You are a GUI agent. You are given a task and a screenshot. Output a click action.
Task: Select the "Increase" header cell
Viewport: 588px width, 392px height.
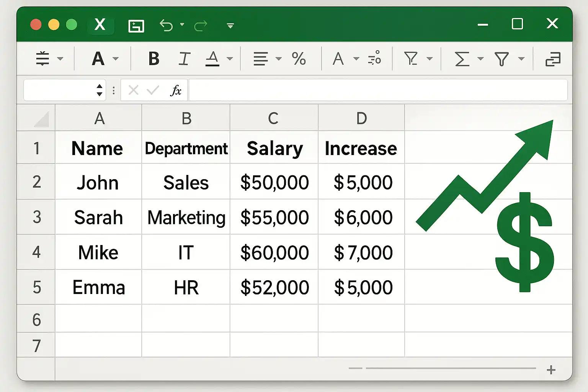[x=361, y=148]
